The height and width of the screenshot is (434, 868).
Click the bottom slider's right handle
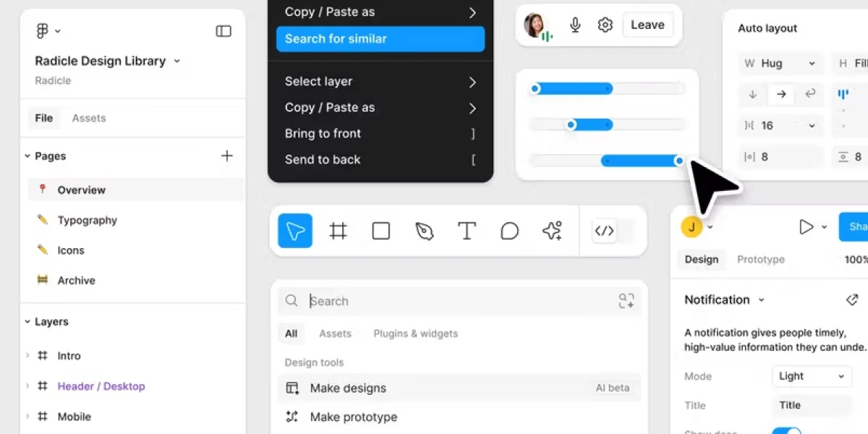click(678, 161)
